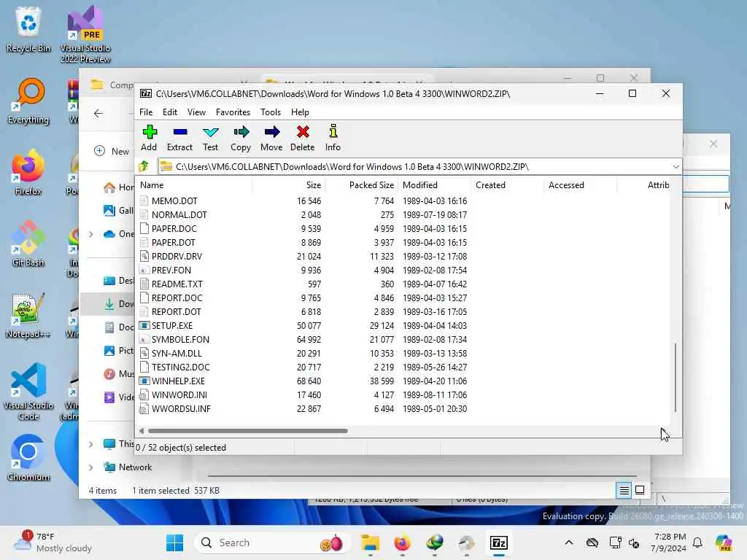The height and width of the screenshot is (560, 747).
Task: Select NORMAL.DOT in file list
Action: [179, 215]
